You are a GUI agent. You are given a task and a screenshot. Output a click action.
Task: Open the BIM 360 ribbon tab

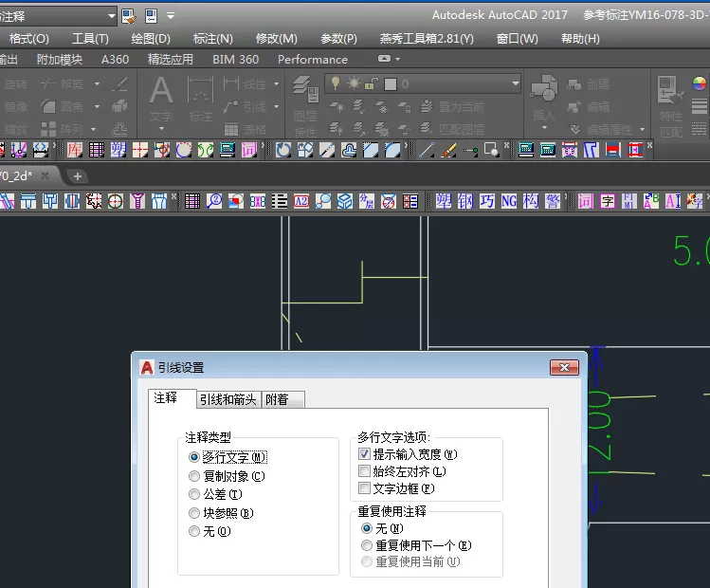point(235,60)
